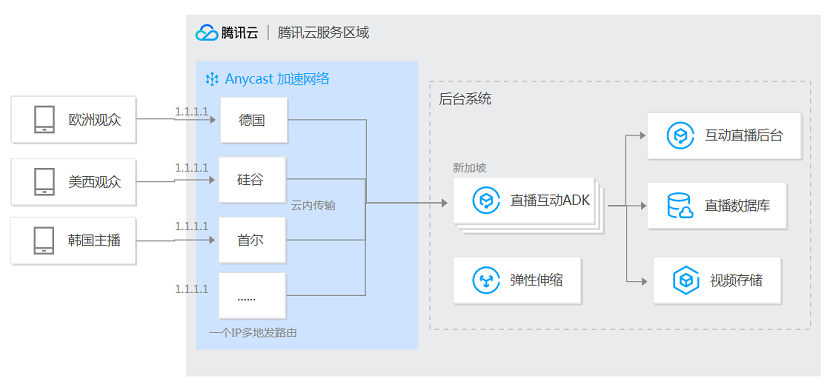Select the 德国 node box
This screenshot has width=830, height=384.
[x=254, y=120]
